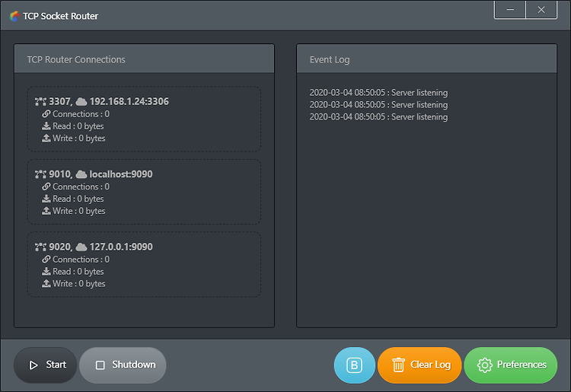This screenshot has height=392, width=571.
Task: Click the TCP Router Connections panel header
Action: click(x=144, y=59)
